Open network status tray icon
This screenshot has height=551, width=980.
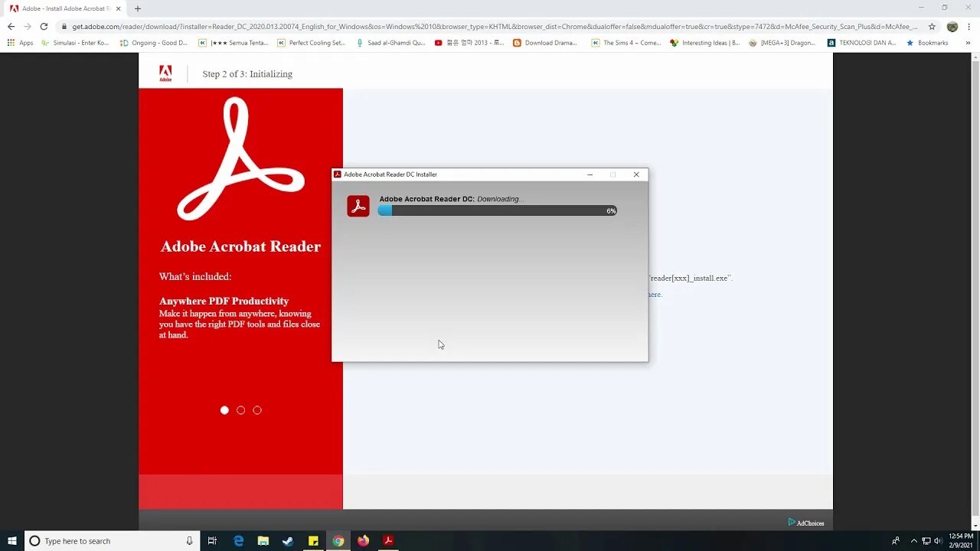(926, 541)
